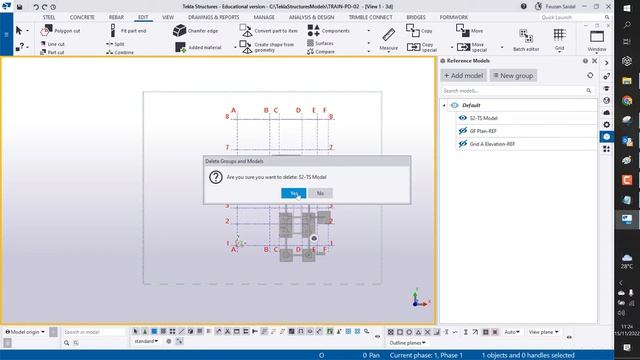Collapse the Default group tree

click(444, 105)
